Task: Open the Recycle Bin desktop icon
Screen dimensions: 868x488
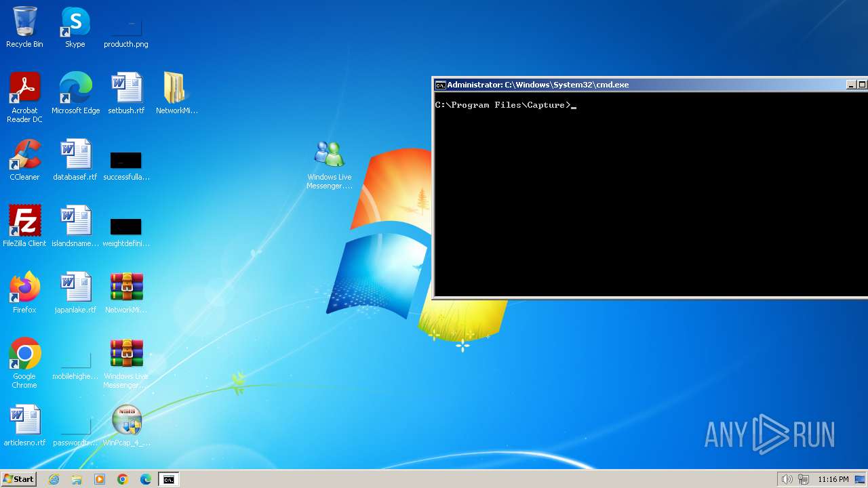Action: [x=24, y=27]
